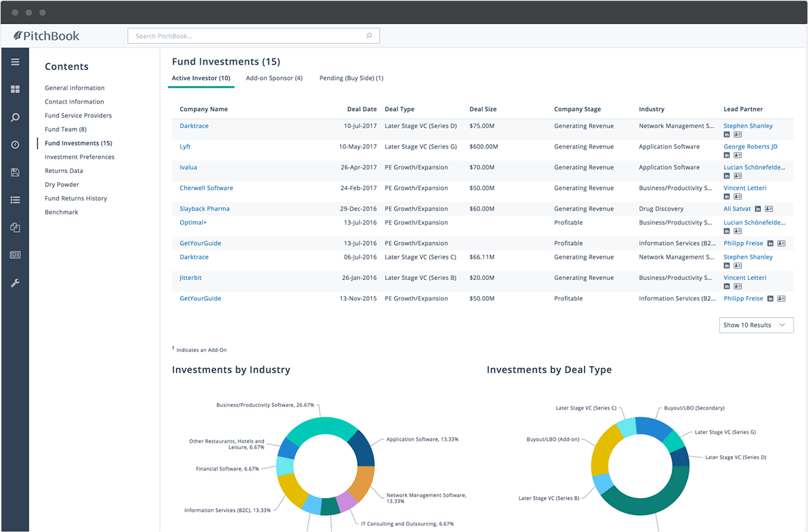
Task: Click the LinkedIn icon under Vincent Letteri for Cherwell Software
Action: pos(727,197)
